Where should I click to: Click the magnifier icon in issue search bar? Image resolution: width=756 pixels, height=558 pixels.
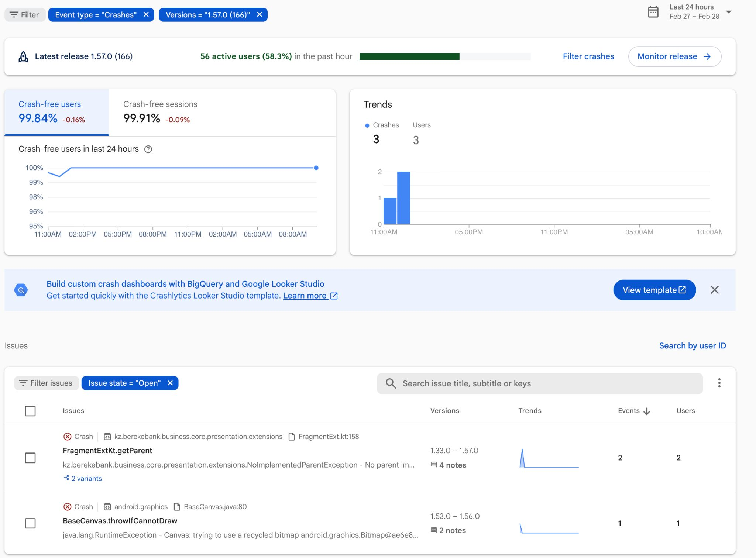coord(390,383)
